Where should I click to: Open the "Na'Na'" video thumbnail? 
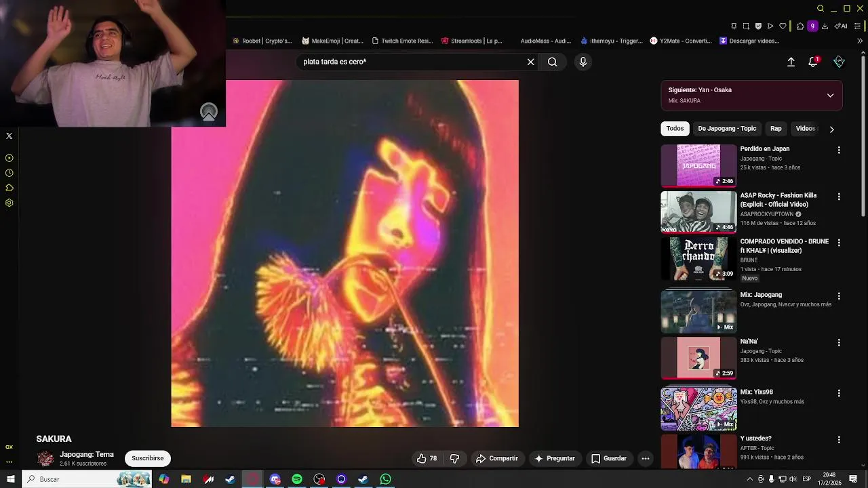[698, 357]
